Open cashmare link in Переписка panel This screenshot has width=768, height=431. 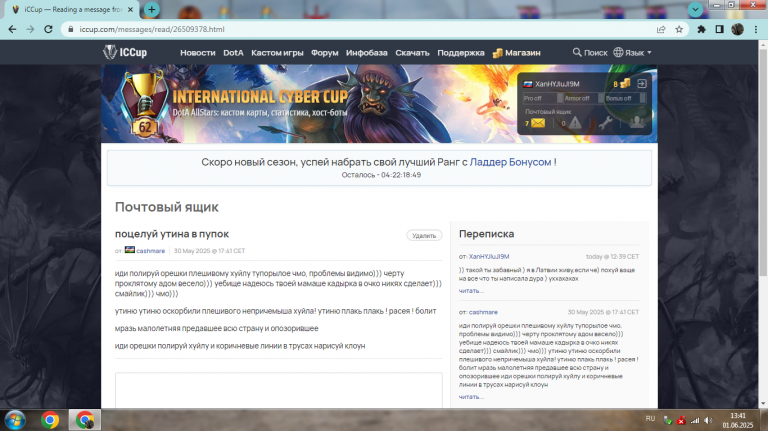483,311
